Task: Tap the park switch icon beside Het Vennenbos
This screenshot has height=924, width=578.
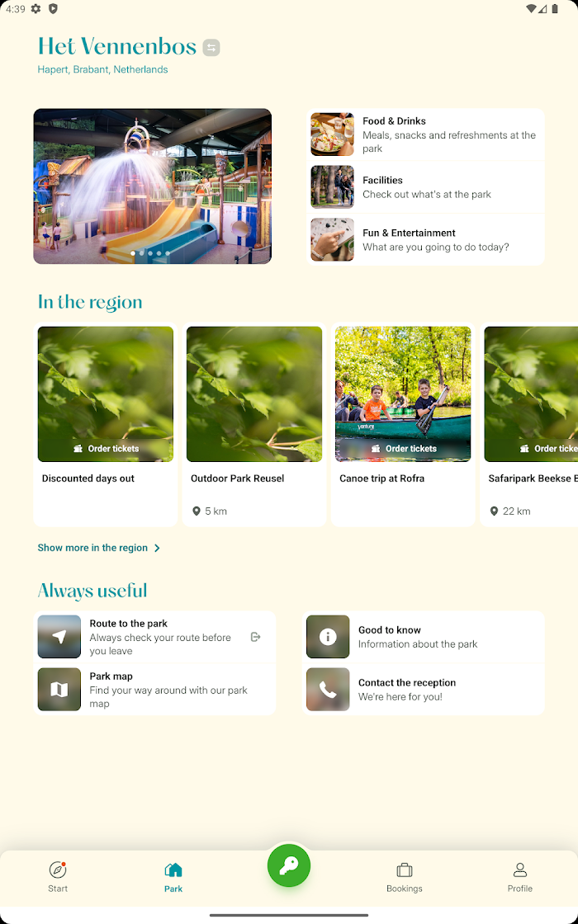Action: [211, 47]
